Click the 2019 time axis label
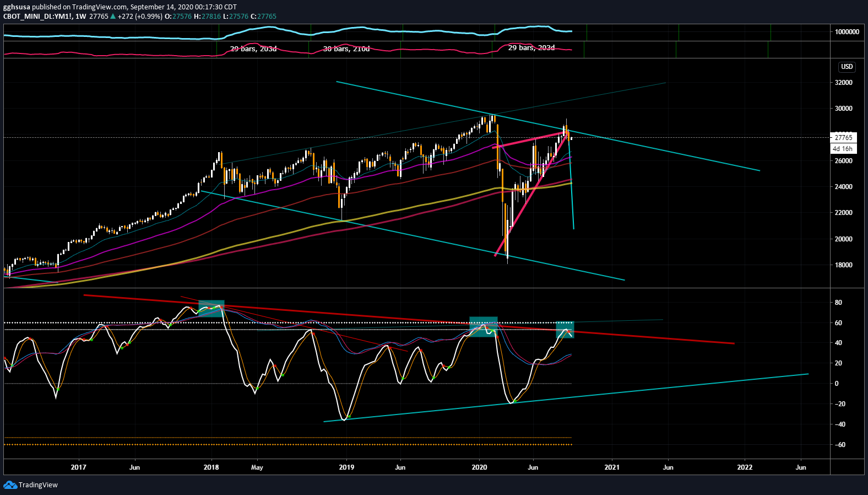Image resolution: width=868 pixels, height=495 pixels. pyautogui.click(x=346, y=467)
